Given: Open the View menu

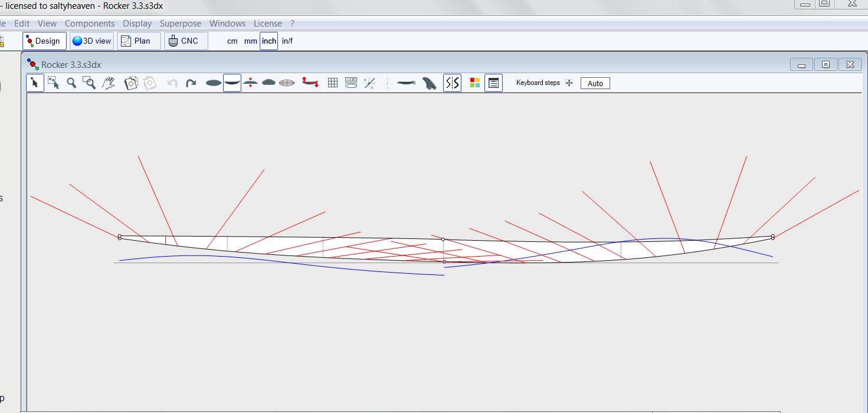Looking at the screenshot, I should 47,24.
